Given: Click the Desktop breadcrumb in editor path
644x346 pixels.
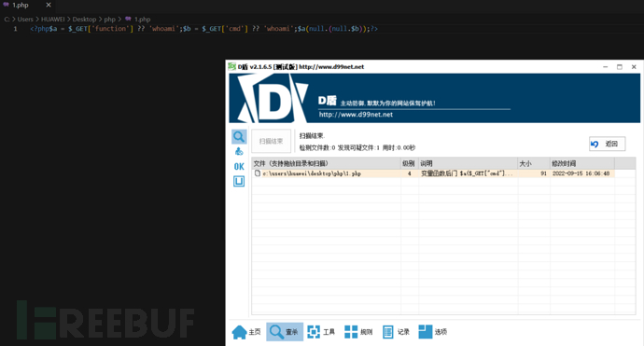Looking at the screenshot, I should [x=84, y=20].
